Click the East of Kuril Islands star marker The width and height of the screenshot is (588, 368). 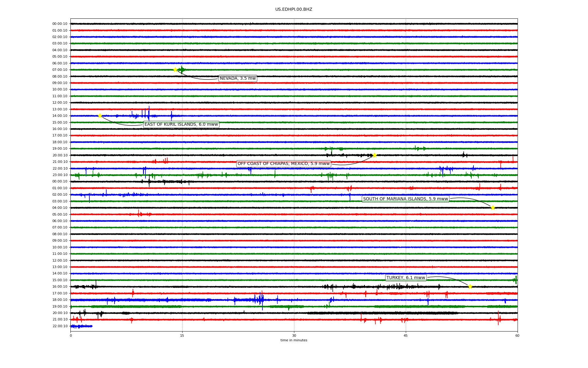[x=100, y=116]
